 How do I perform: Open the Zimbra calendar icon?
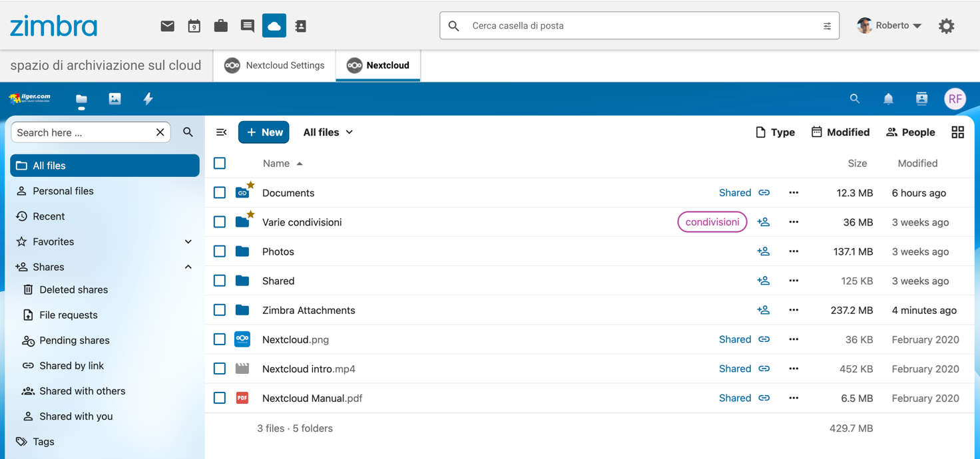194,26
